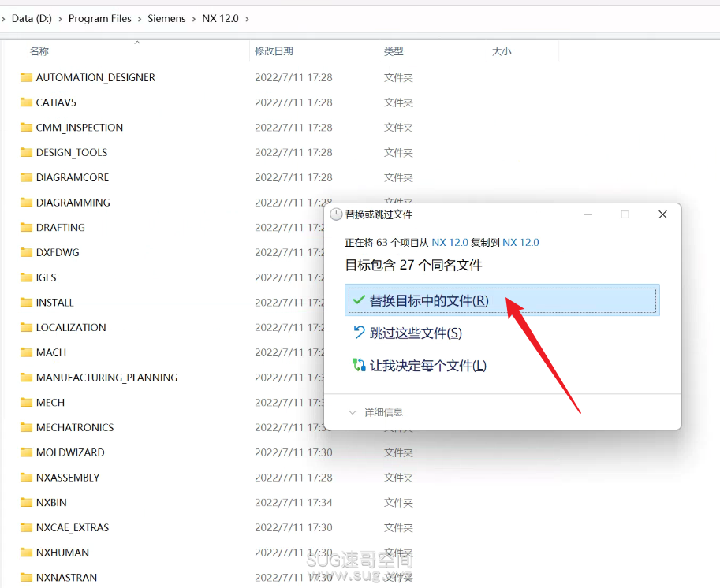Choose 让我决定每个文件(L) in the dialog
Image resolution: width=720 pixels, height=588 pixels.
(420, 366)
